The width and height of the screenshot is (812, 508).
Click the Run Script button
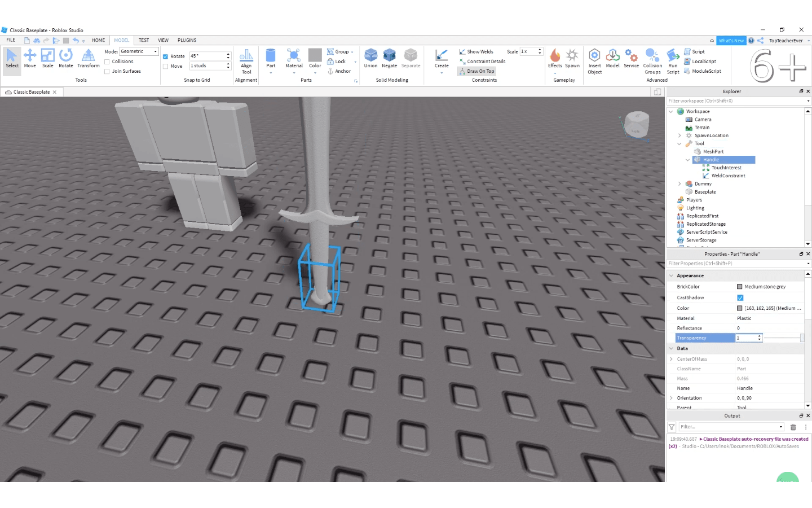[673, 62]
